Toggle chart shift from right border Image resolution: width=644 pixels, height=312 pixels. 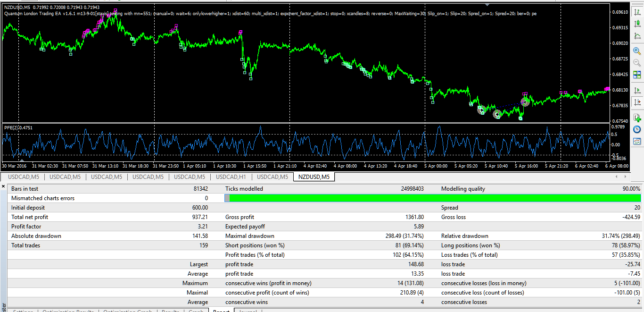pyautogui.click(x=637, y=102)
